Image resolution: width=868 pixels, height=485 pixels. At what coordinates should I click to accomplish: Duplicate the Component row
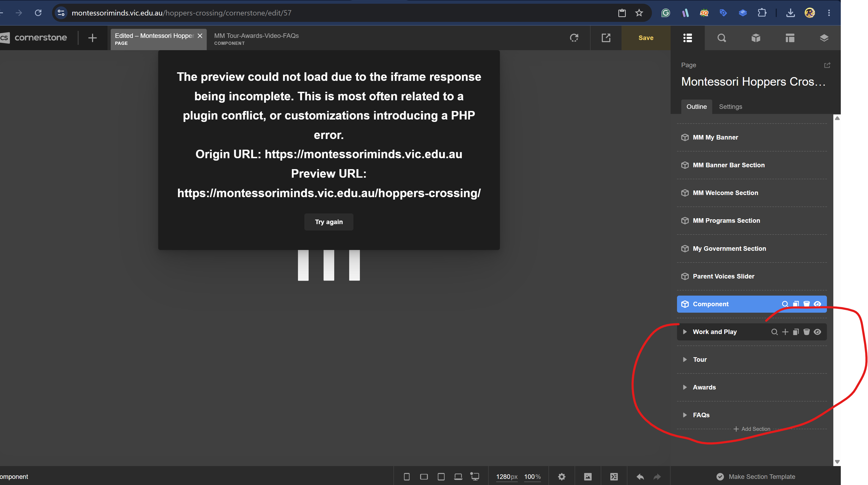click(x=795, y=304)
